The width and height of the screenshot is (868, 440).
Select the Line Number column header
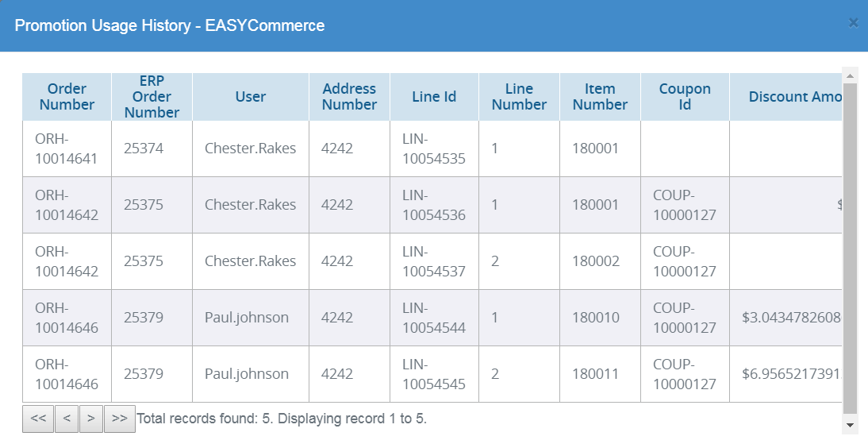click(x=519, y=96)
